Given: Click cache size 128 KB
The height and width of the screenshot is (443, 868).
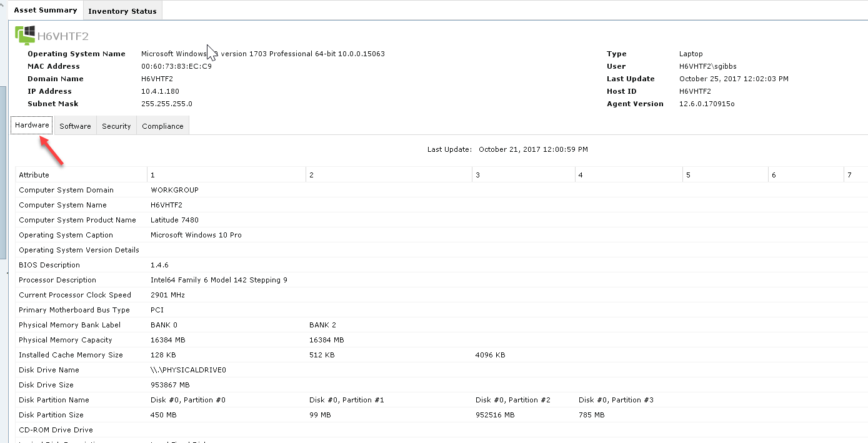Looking at the screenshot, I should pyautogui.click(x=163, y=355).
